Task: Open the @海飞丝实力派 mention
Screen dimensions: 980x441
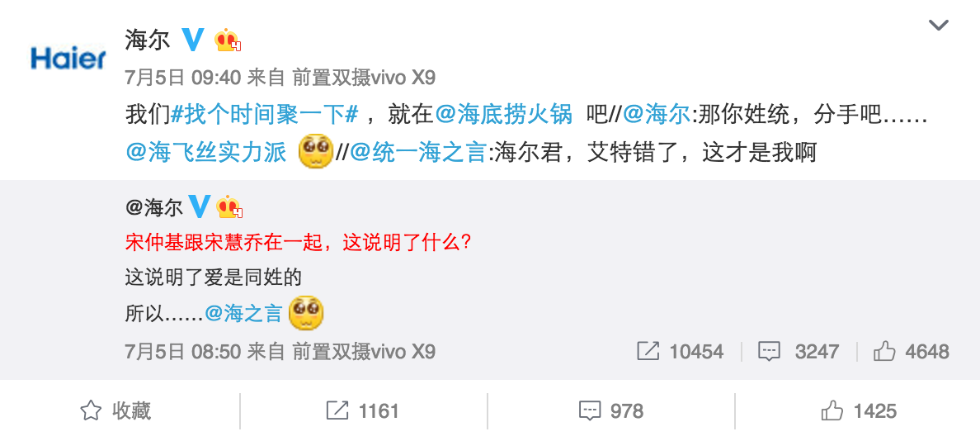Action: pyautogui.click(x=205, y=153)
